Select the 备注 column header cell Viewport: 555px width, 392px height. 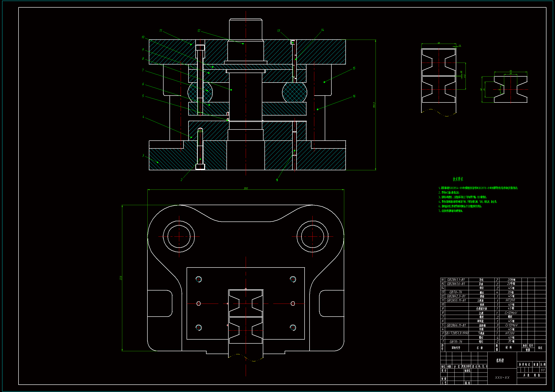540,348
